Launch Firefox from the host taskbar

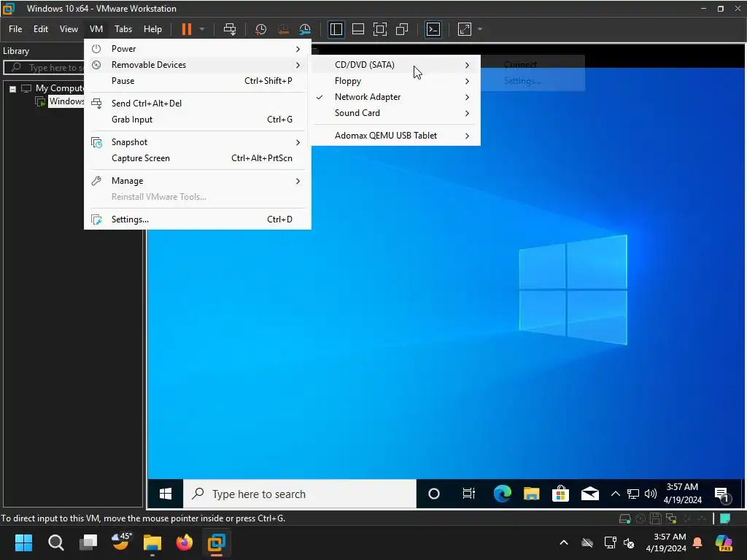(184, 542)
